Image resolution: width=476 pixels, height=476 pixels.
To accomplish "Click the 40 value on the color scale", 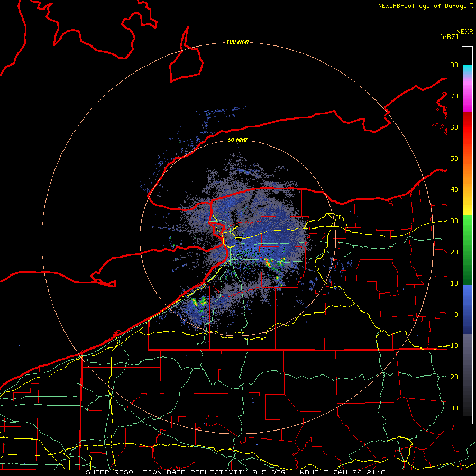I will (454, 190).
